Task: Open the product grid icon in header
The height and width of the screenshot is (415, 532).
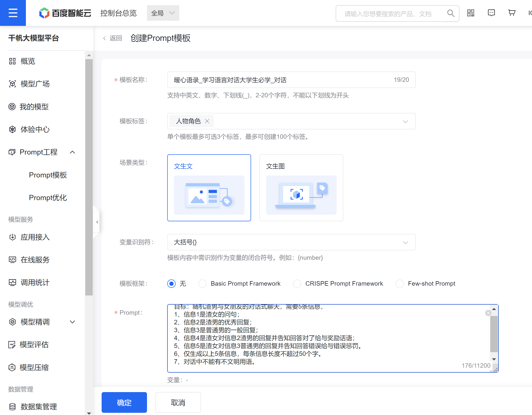Action: point(471,13)
